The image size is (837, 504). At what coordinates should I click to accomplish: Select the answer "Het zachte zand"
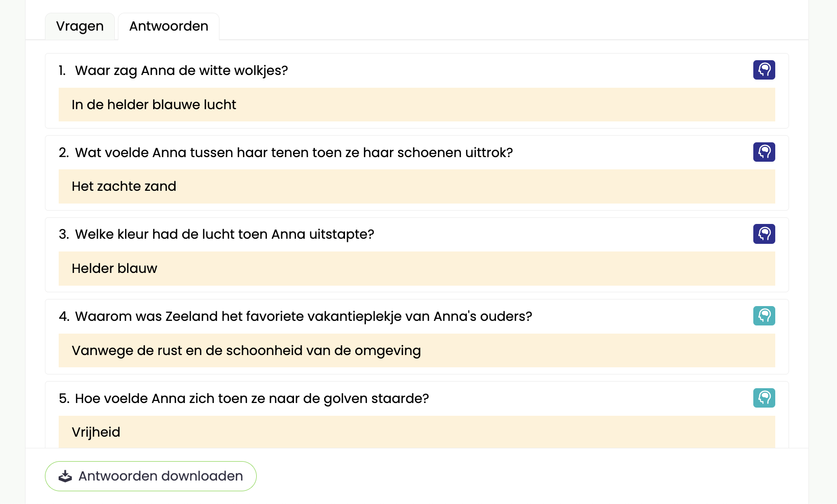point(124,186)
